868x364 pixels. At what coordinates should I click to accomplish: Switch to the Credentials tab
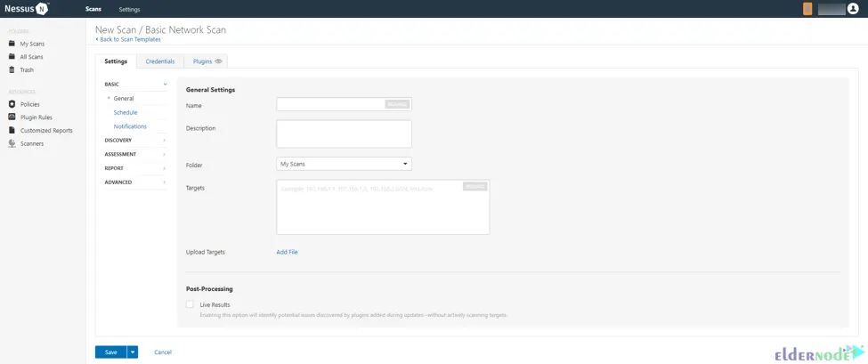tap(160, 61)
